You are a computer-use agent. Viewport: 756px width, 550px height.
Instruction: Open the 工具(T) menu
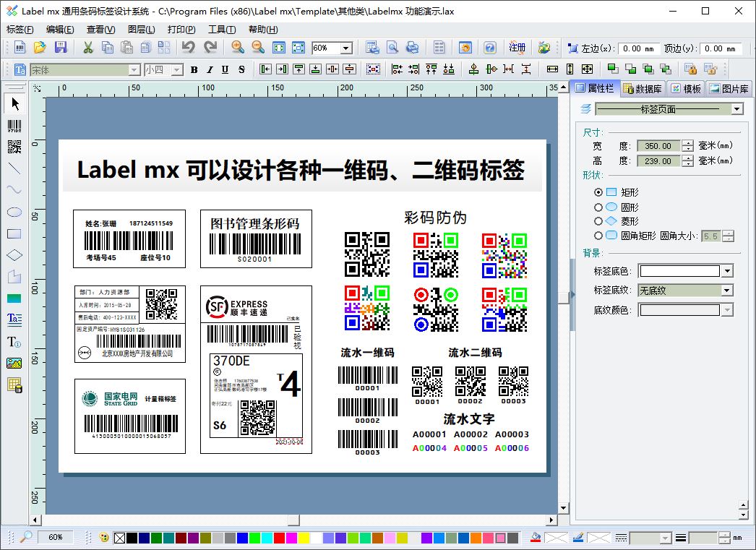click(222, 30)
